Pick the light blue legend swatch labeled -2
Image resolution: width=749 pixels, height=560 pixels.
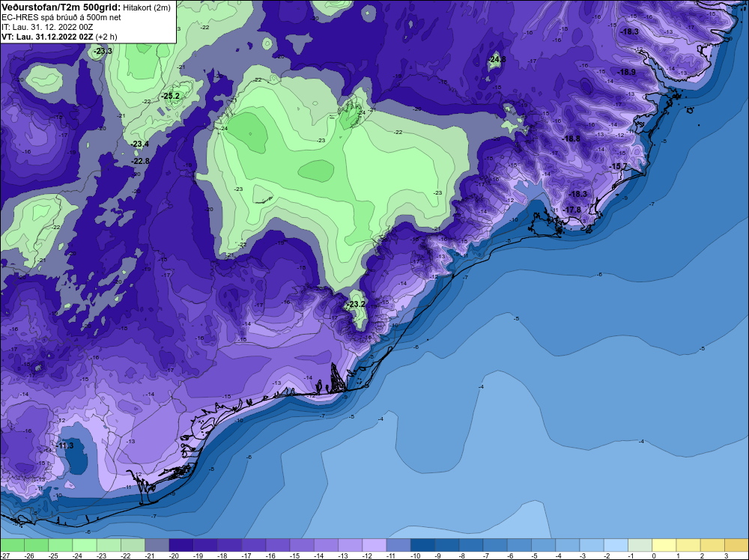(x=616, y=545)
